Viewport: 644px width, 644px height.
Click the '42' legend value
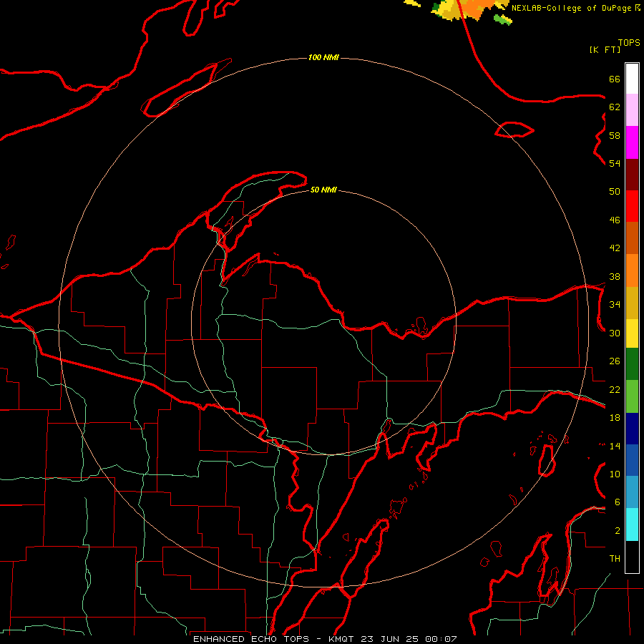[615, 248]
